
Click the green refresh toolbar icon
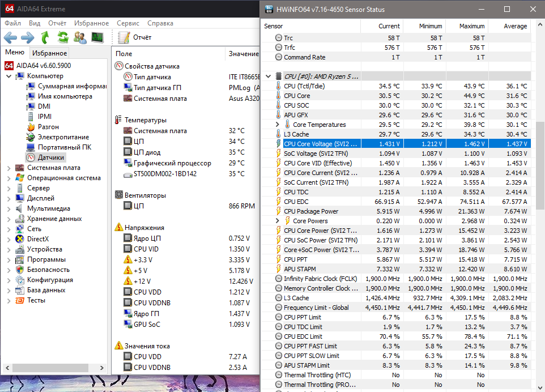63,37
